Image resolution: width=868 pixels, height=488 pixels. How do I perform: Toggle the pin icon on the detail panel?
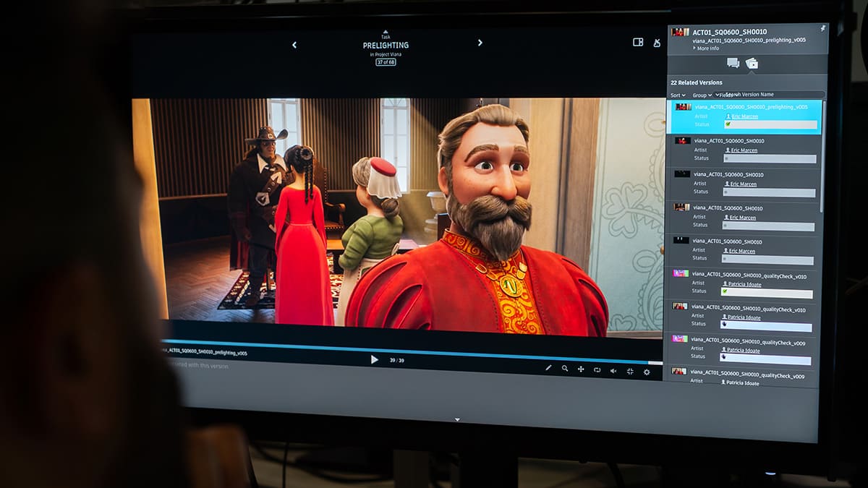pyautogui.click(x=822, y=28)
